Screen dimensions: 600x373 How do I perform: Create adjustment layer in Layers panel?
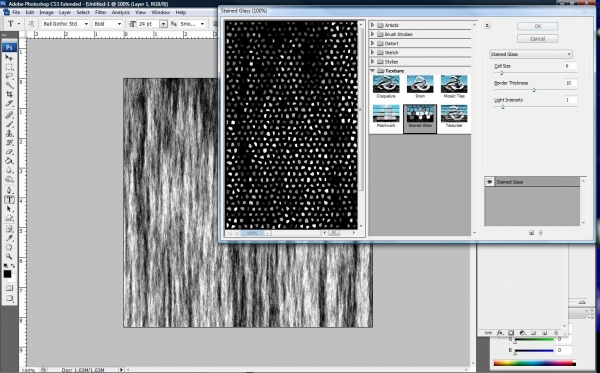522,333
